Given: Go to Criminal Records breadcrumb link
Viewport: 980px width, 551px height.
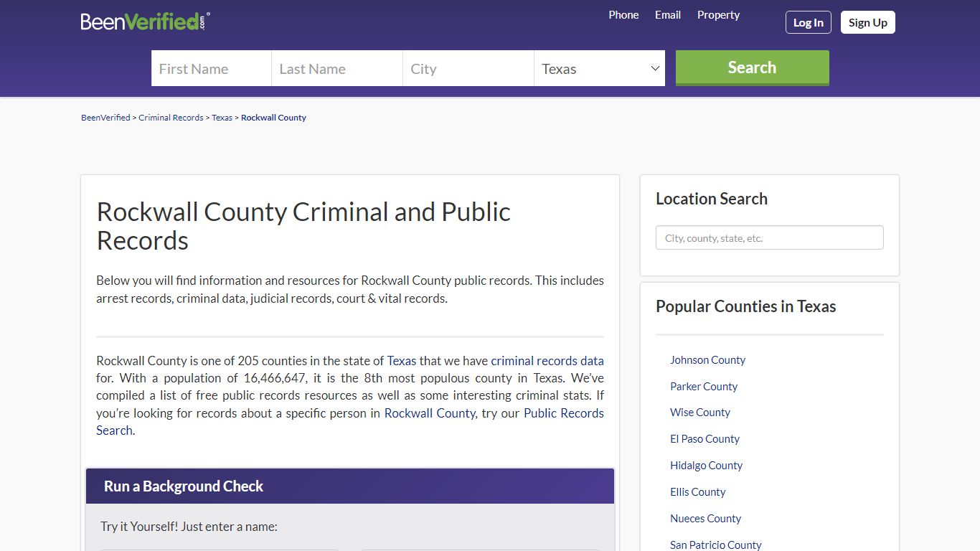Looking at the screenshot, I should (171, 118).
